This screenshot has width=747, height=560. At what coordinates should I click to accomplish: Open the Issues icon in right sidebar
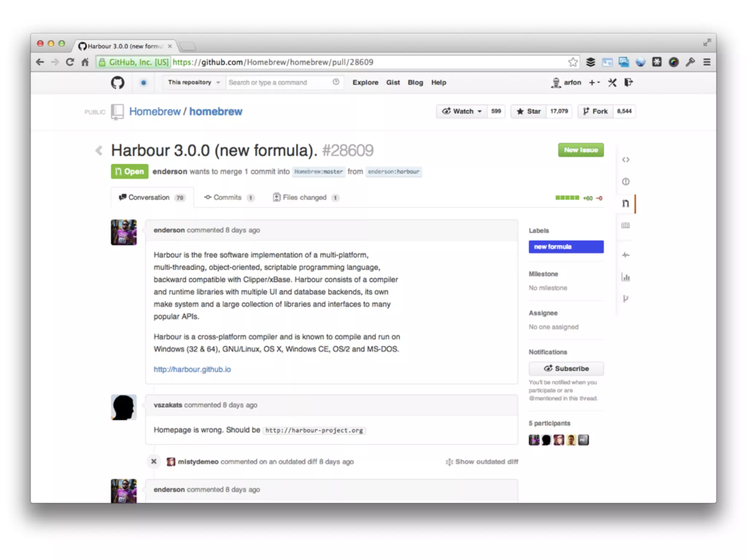coord(626,182)
